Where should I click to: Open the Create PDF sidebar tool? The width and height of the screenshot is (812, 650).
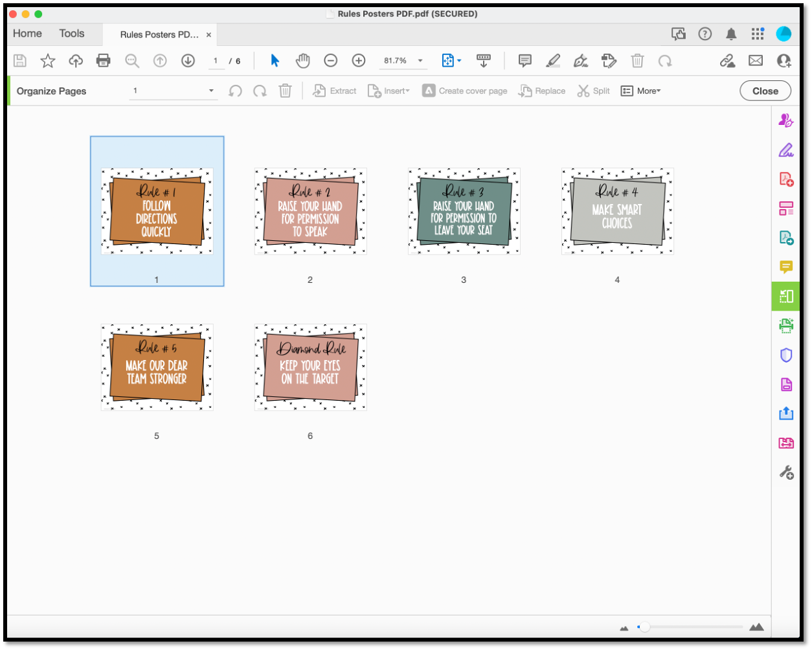point(786,179)
